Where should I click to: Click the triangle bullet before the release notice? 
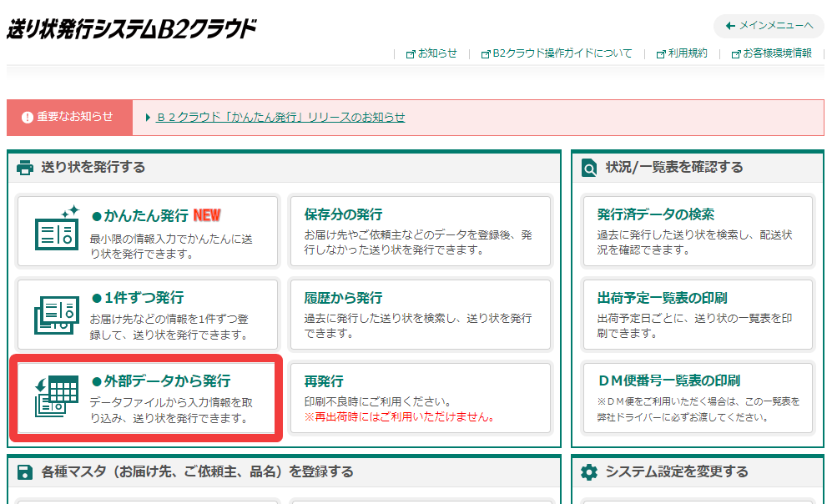point(148,118)
